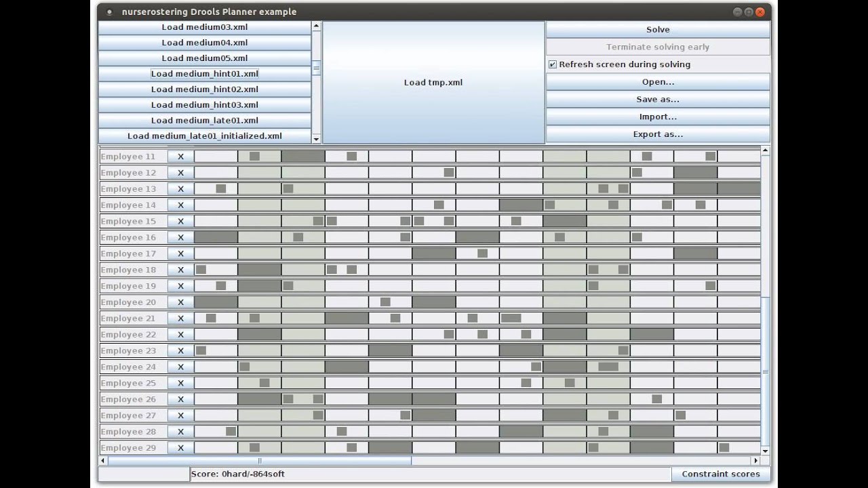
Task: Select the Employee 29 label
Action: [128, 448]
